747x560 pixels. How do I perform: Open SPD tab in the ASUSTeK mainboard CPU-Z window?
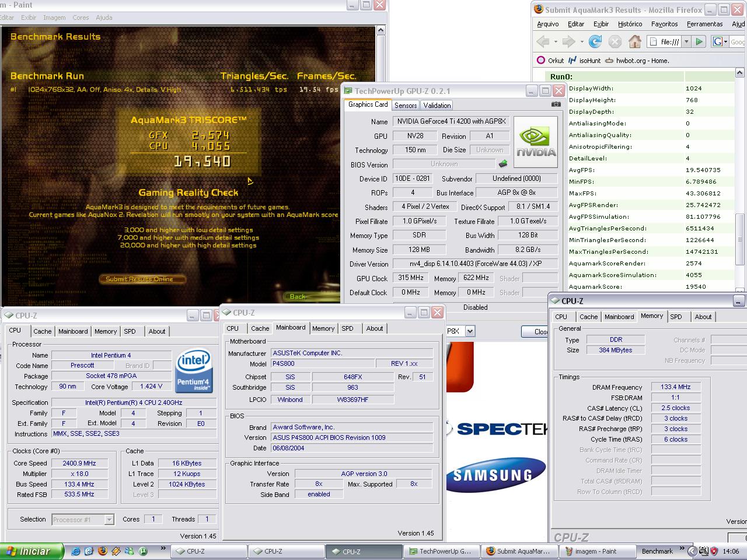(347, 328)
